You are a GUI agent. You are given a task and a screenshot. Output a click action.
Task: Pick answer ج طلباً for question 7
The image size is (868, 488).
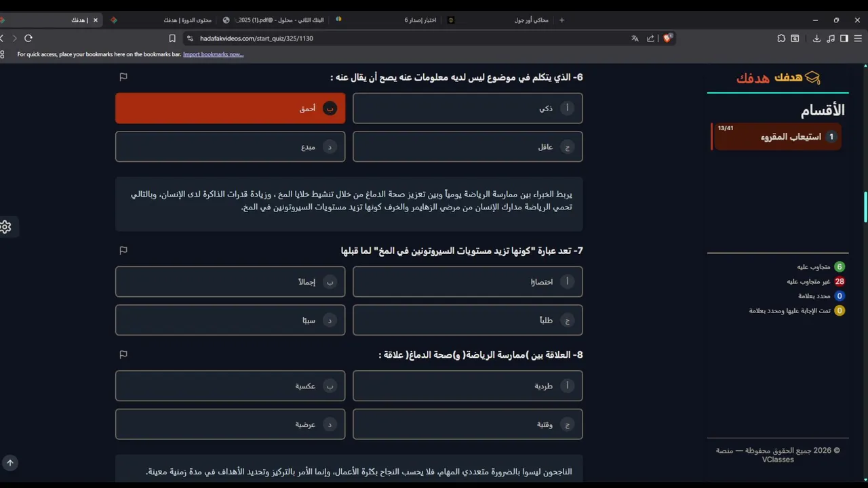click(x=467, y=320)
